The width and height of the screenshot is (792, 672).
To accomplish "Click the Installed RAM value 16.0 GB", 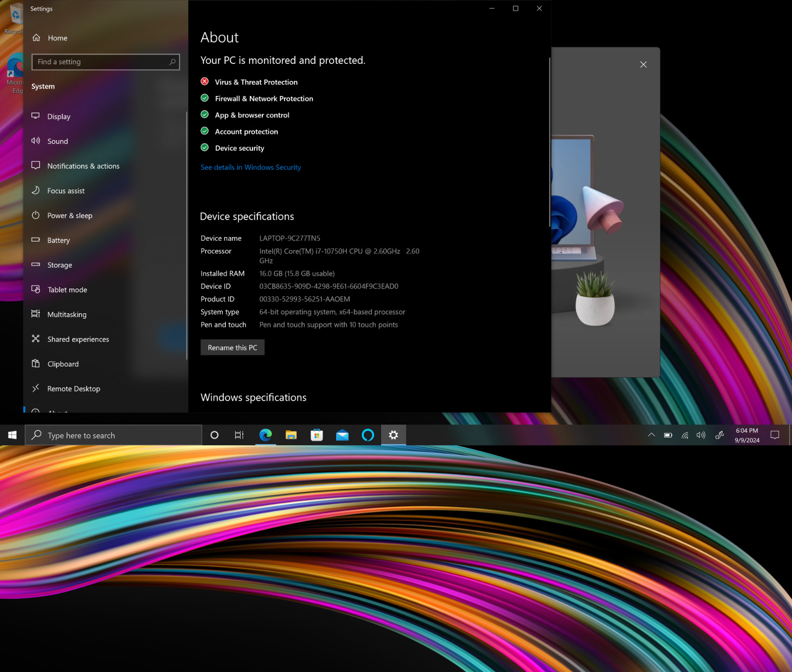I will click(297, 273).
